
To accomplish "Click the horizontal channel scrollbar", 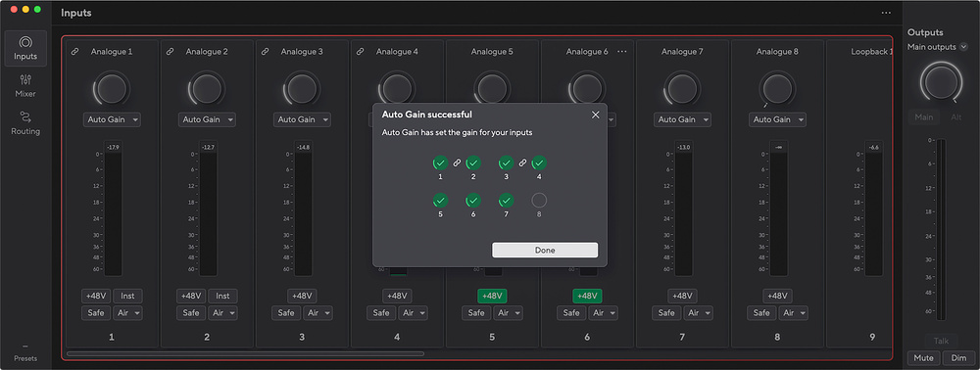I will 245,353.
